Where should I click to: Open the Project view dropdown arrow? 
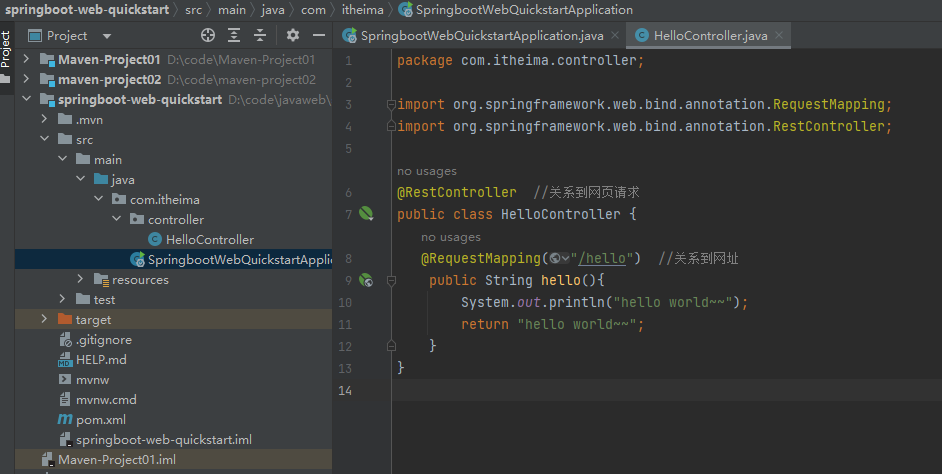(107, 36)
